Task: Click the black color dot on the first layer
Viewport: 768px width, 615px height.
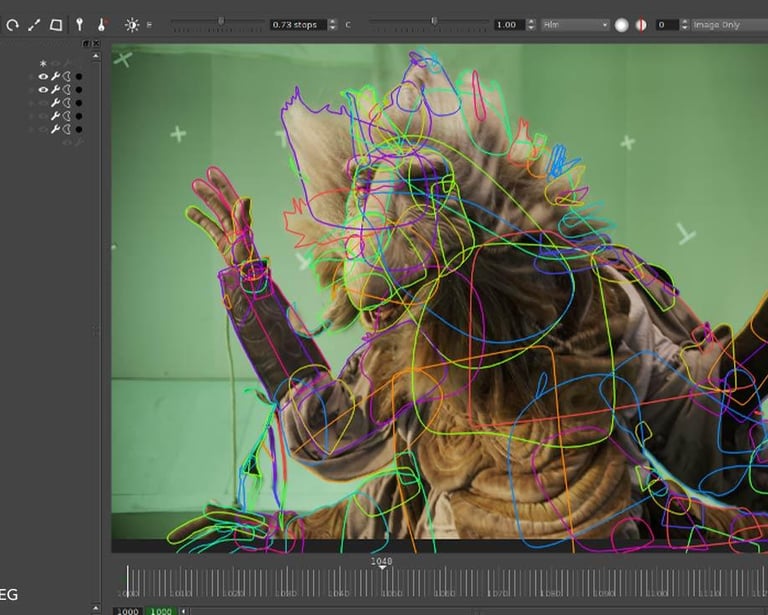Action: (79, 76)
